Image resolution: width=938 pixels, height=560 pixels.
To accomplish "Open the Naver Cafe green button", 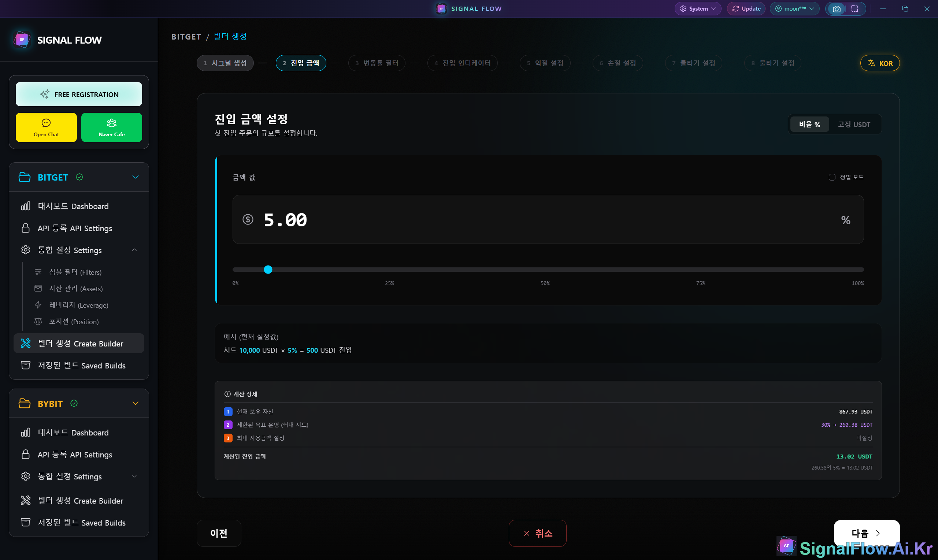I will tap(111, 127).
